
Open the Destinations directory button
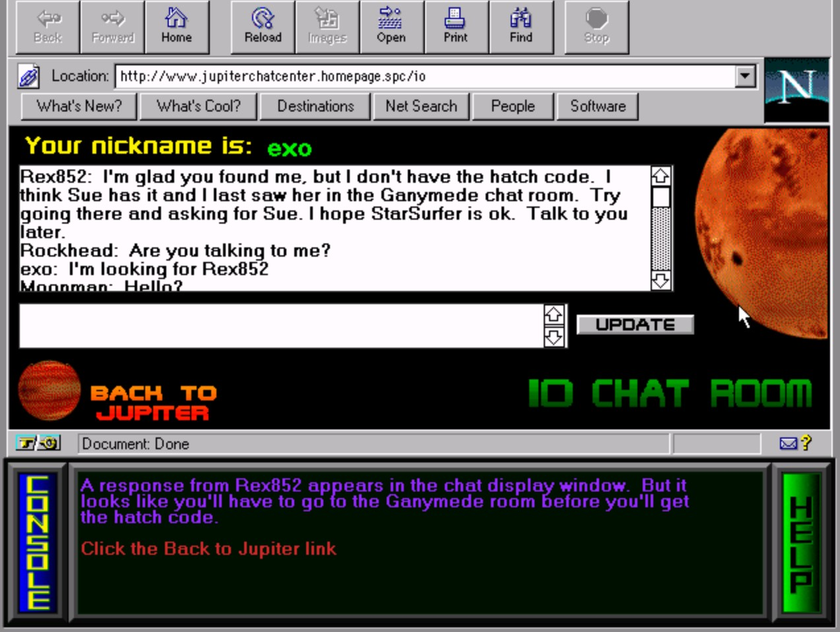(315, 106)
